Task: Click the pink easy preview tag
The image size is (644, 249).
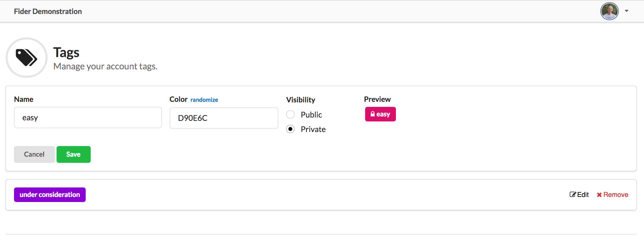Action: pyautogui.click(x=380, y=114)
